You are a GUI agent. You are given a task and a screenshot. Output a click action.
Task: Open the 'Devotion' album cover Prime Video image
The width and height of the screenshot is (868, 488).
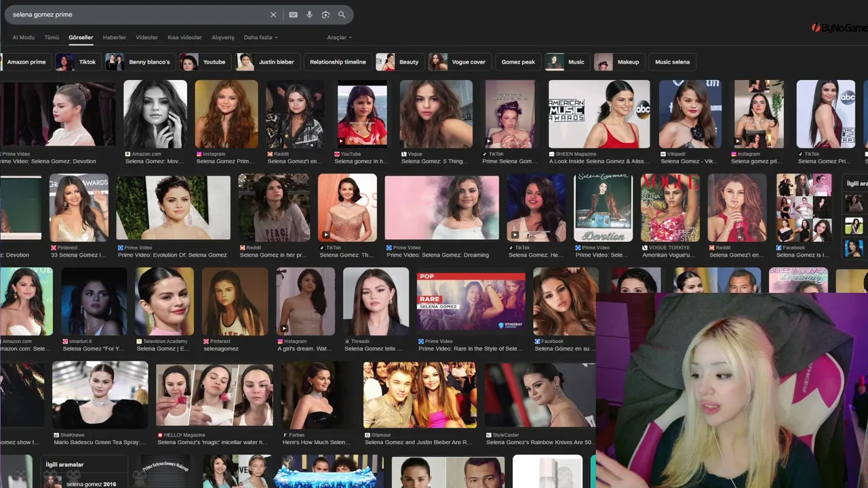[603, 207]
